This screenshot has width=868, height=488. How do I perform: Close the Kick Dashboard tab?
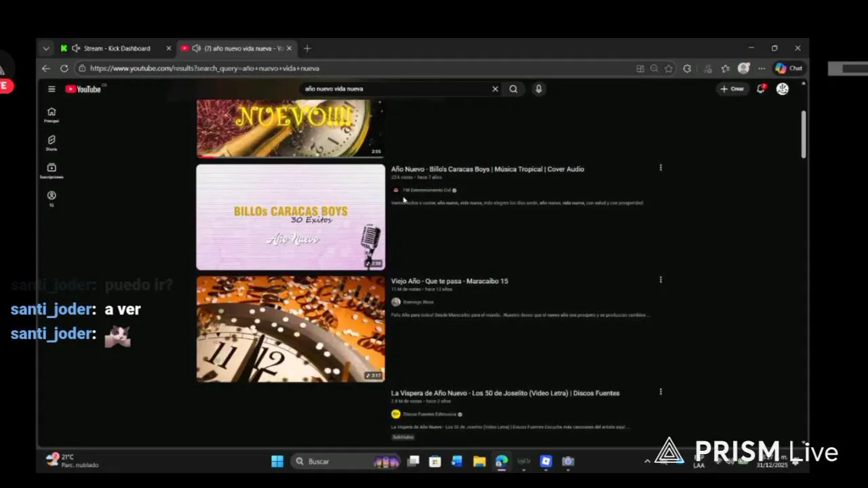pyautogui.click(x=168, y=48)
